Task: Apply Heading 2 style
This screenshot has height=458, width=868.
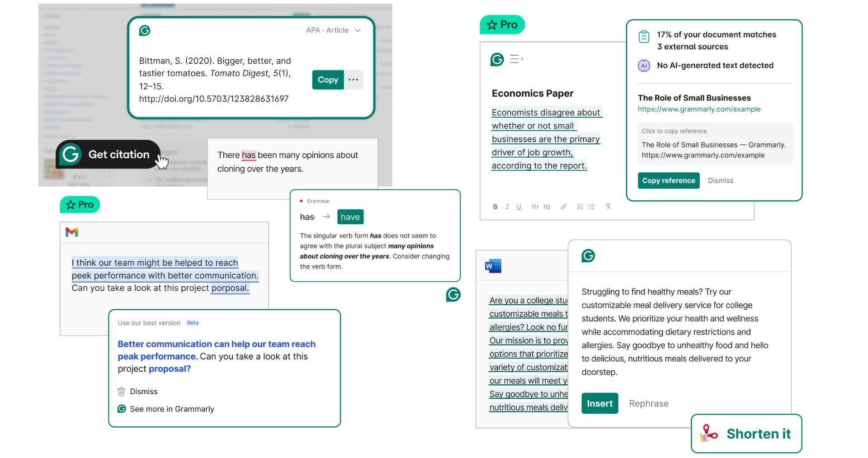Action: (x=547, y=207)
